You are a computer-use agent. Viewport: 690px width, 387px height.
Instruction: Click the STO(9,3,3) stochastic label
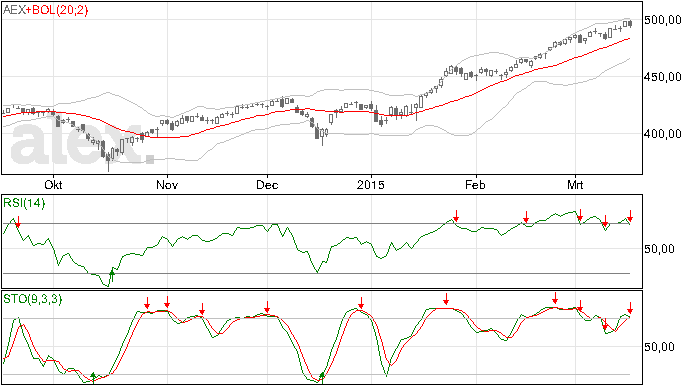pos(33,299)
